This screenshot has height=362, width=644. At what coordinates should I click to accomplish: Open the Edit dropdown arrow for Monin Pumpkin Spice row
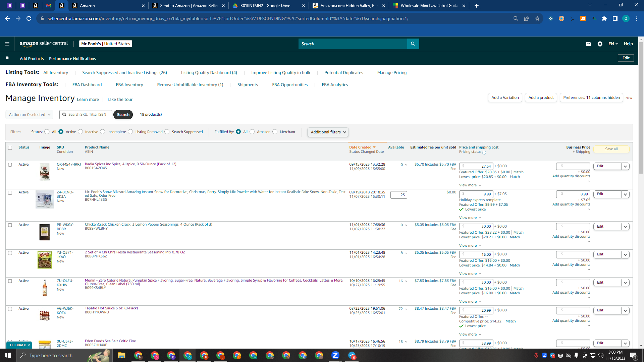625,283
